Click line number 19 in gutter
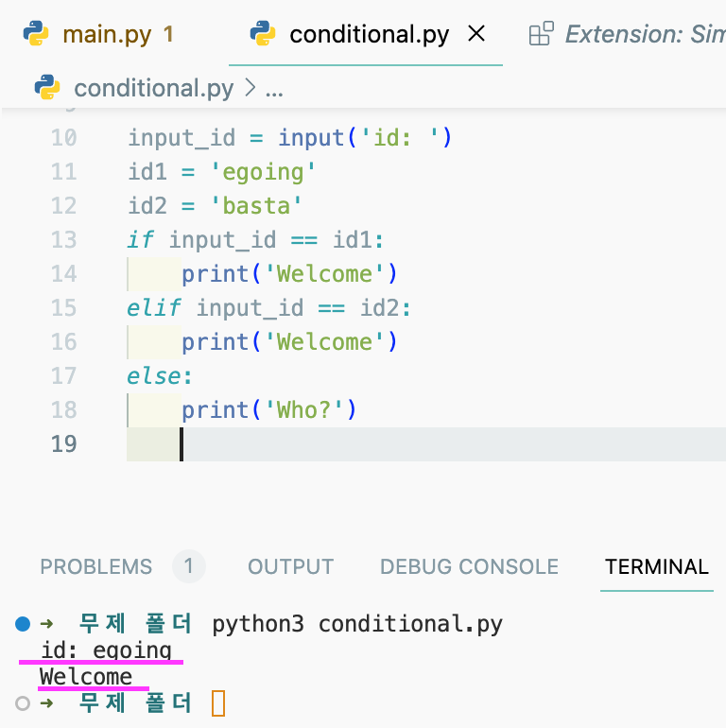Screen dimensions: 726x728 (63, 443)
